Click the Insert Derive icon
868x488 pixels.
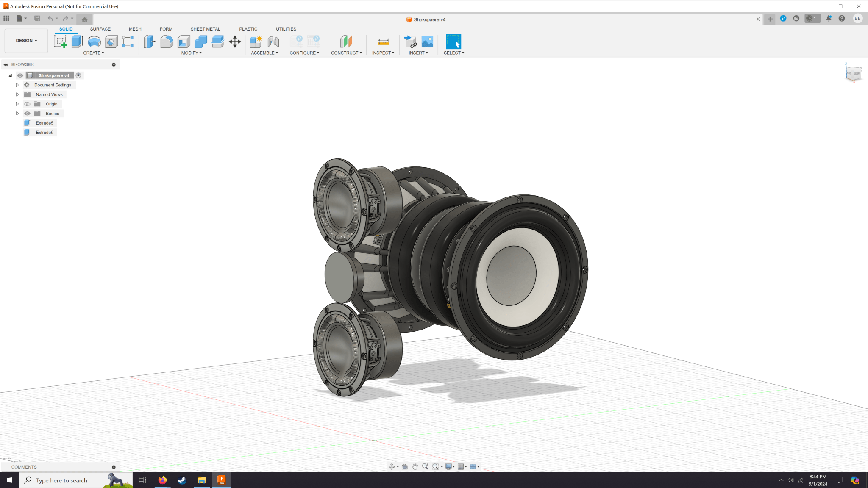[x=410, y=42]
